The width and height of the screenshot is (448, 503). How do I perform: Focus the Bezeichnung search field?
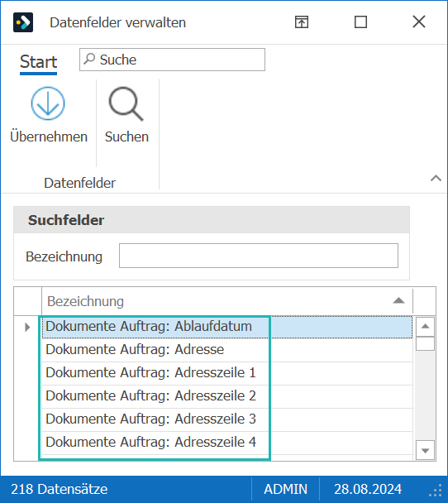point(259,256)
